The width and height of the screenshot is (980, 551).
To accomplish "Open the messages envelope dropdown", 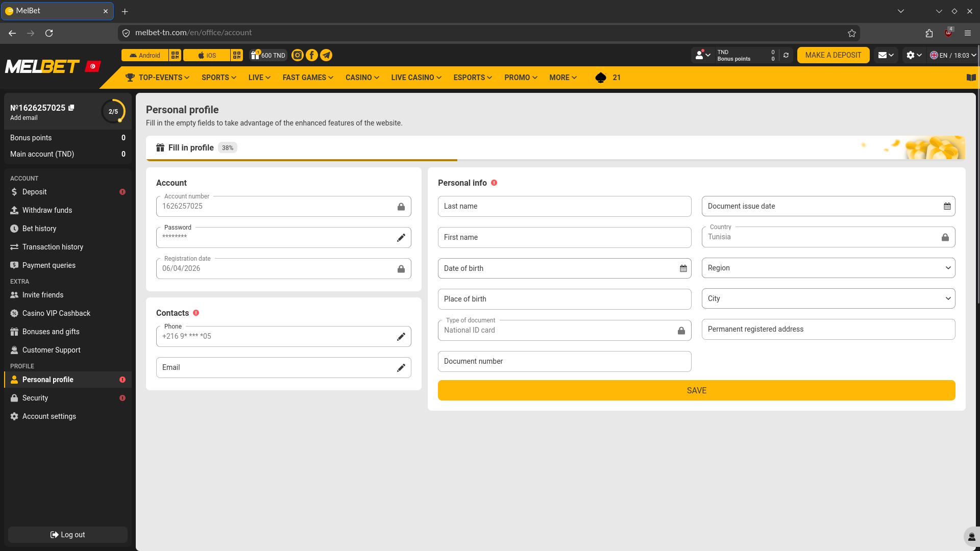I will tap(886, 55).
